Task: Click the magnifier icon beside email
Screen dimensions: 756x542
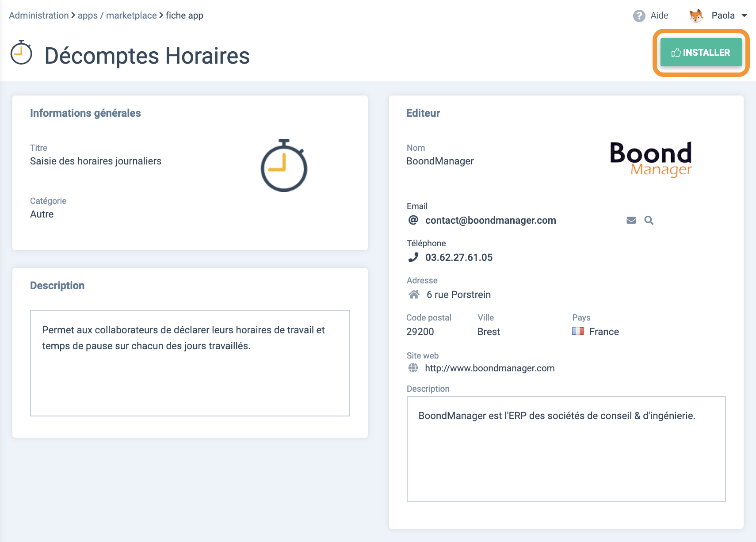Action: (649, 220)
